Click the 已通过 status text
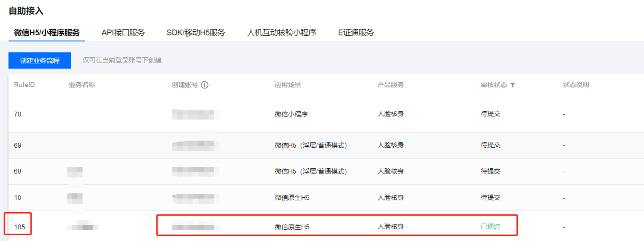Screen dimensions: 644x241 [x=490, y=227]
